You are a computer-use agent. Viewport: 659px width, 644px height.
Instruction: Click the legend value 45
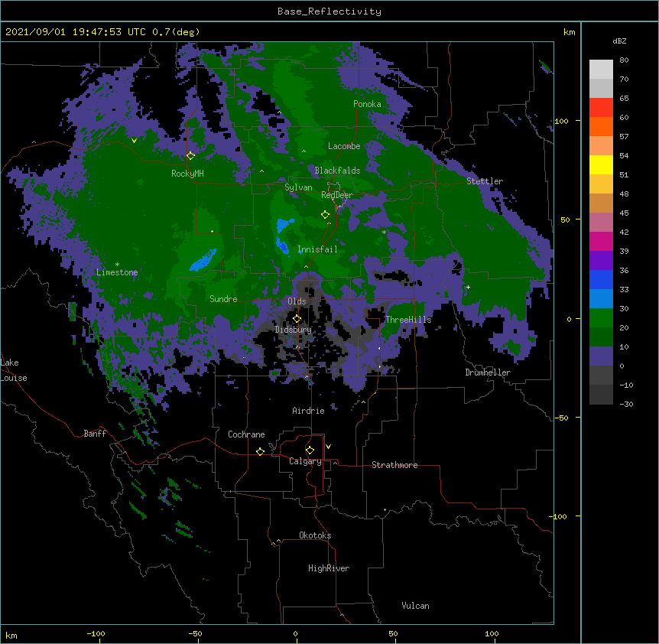pyautogui.click(x=624, y=213)
